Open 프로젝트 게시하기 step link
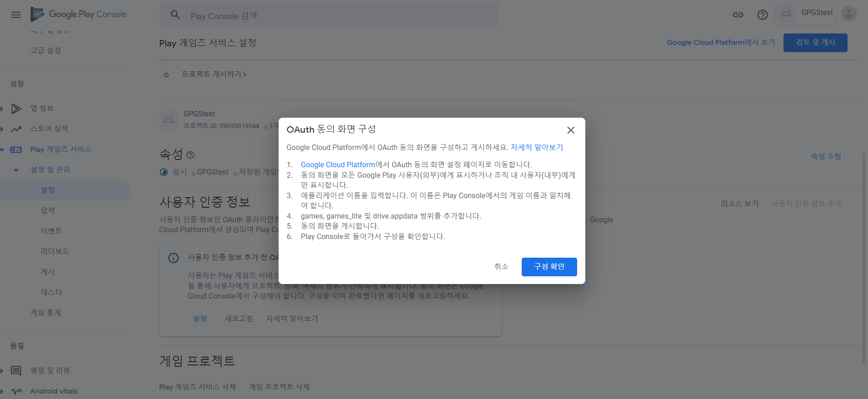Image resolution: width=868 pixels, height=399 pixels. pyautogui.click(x=214, y=74)
